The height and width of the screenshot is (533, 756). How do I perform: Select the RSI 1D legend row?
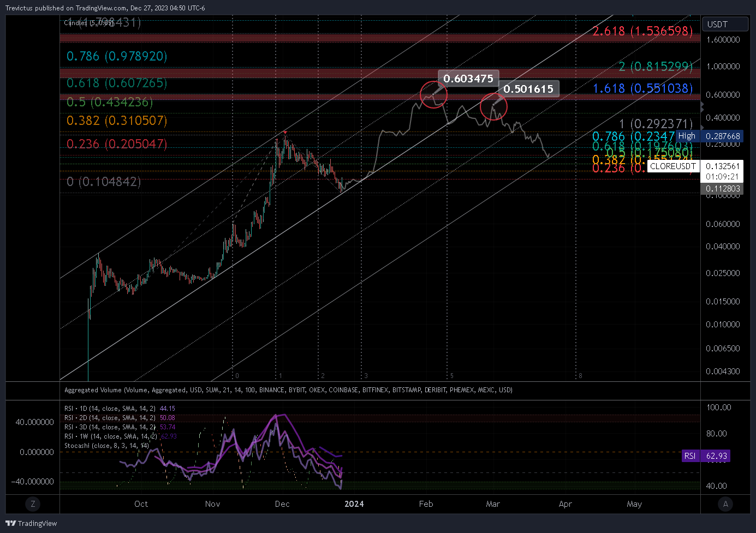pyautogui.click(x=120, y=409)
